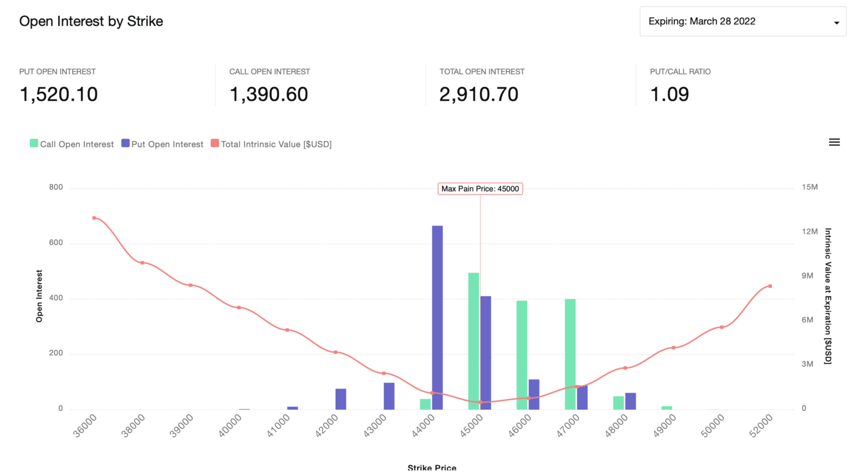The width and height of the screenshot is (868, 476).
Task: Click the 52000 strike axis label
Action: [x=761, y=426]
